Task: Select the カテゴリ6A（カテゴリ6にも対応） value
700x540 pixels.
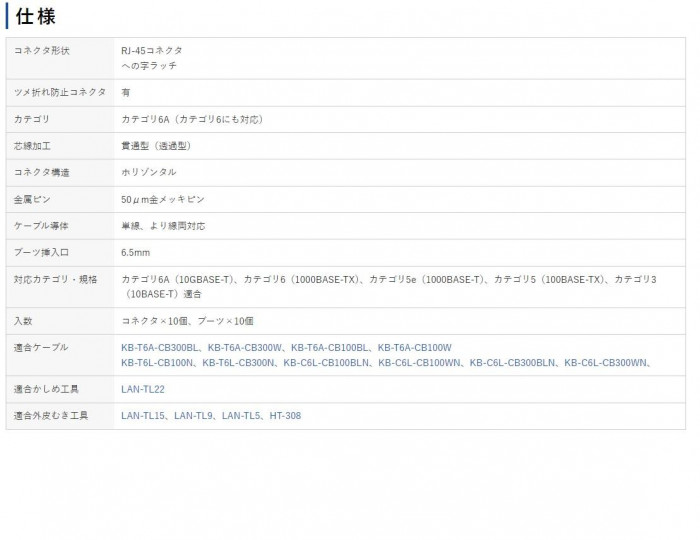Action: (x=192, y=119)
